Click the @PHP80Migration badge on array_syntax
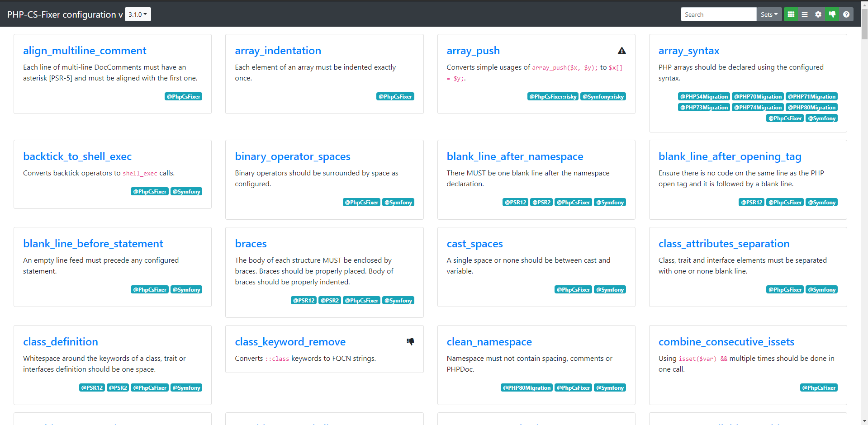Image resolution: width=868 pixels, height=425 pixels. [811, 108]
